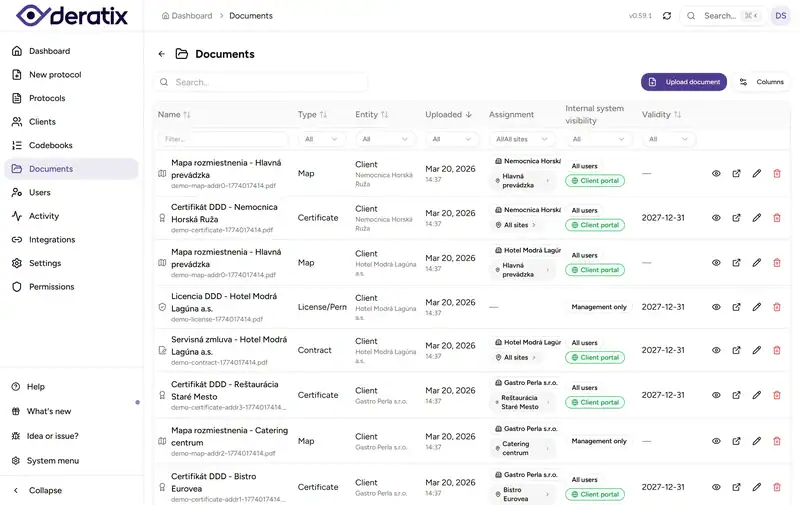Click the Upload document button

pyautogui.click(x=684, y=82)
